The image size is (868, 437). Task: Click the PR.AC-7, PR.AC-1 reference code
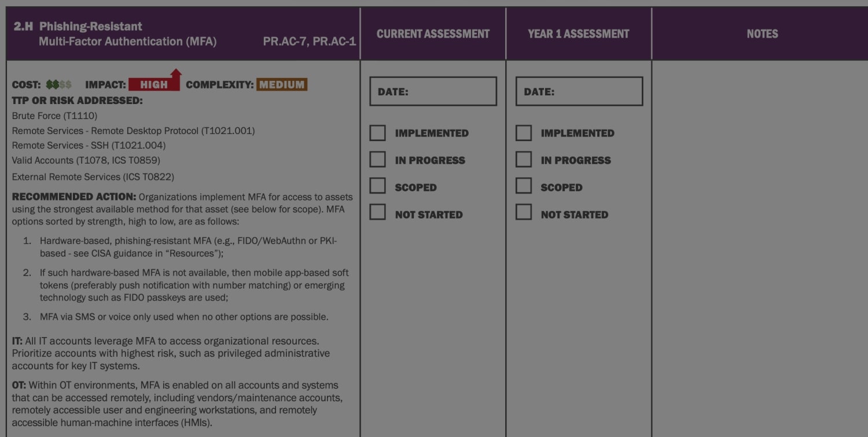click(309, 42)
